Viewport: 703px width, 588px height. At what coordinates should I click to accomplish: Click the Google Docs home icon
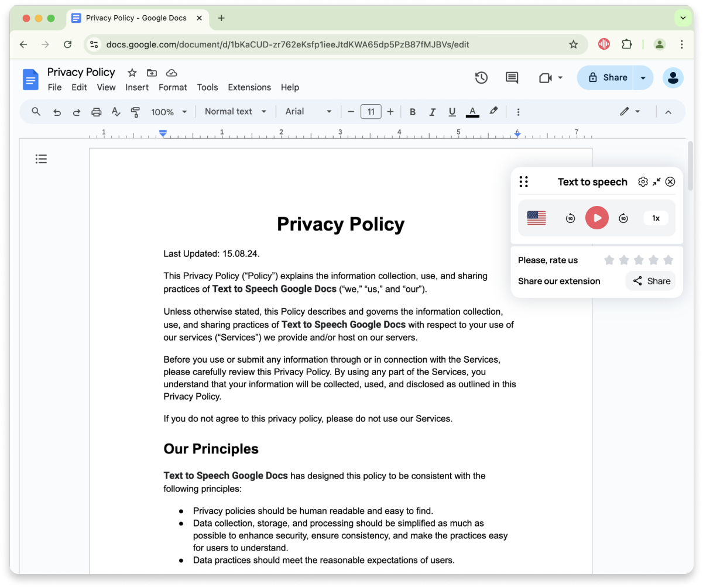(x=30, y=79)
